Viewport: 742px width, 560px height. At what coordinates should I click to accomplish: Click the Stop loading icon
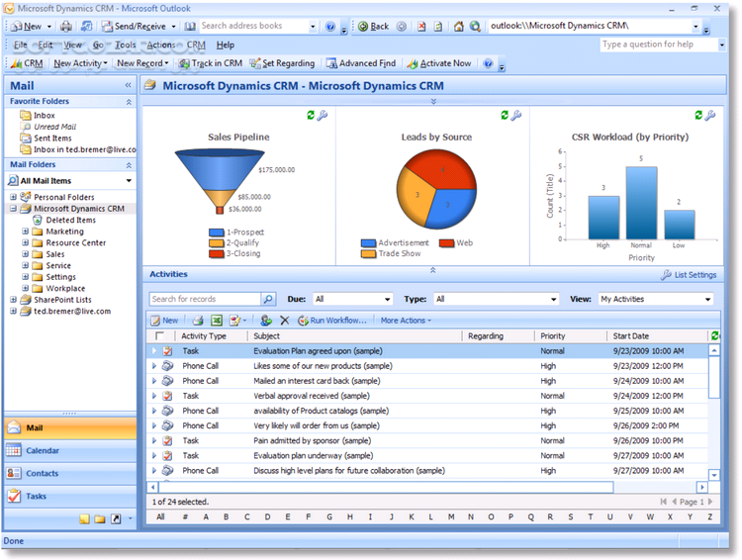coord(421,26)
